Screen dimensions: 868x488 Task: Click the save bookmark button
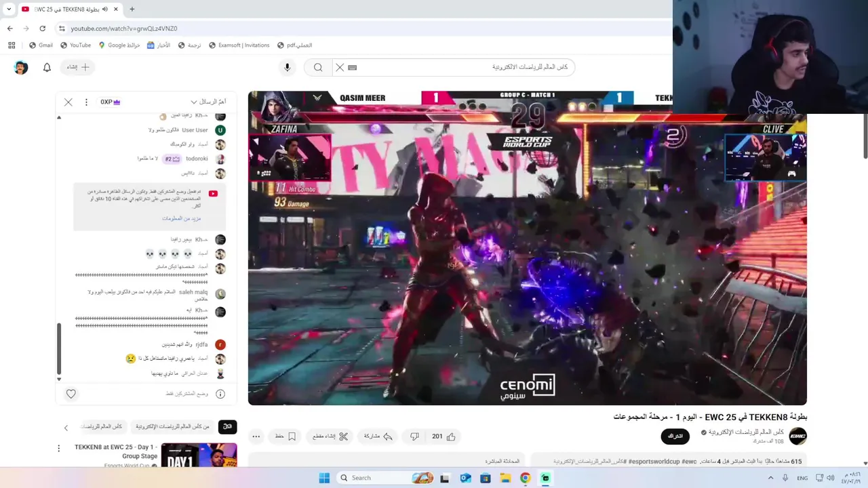pyautogui.click(x=285, y=436)
